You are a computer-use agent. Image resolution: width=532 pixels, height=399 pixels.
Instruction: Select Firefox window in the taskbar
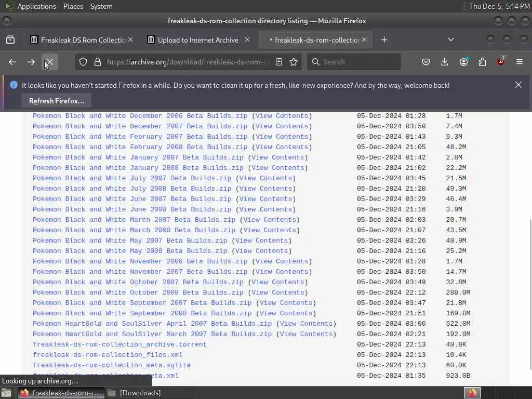60,393
